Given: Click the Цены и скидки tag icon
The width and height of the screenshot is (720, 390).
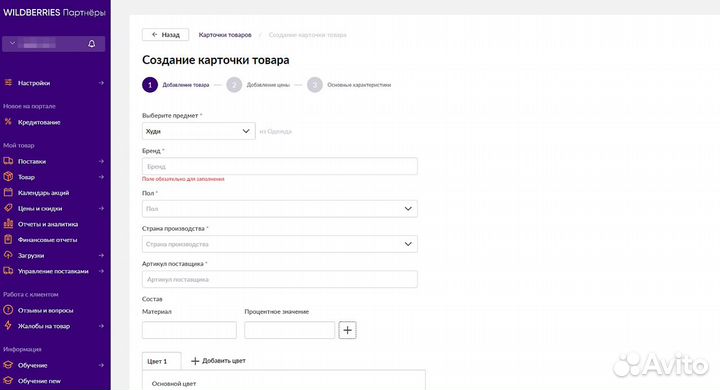Looking at the screenshot, I should click(8, 208).
